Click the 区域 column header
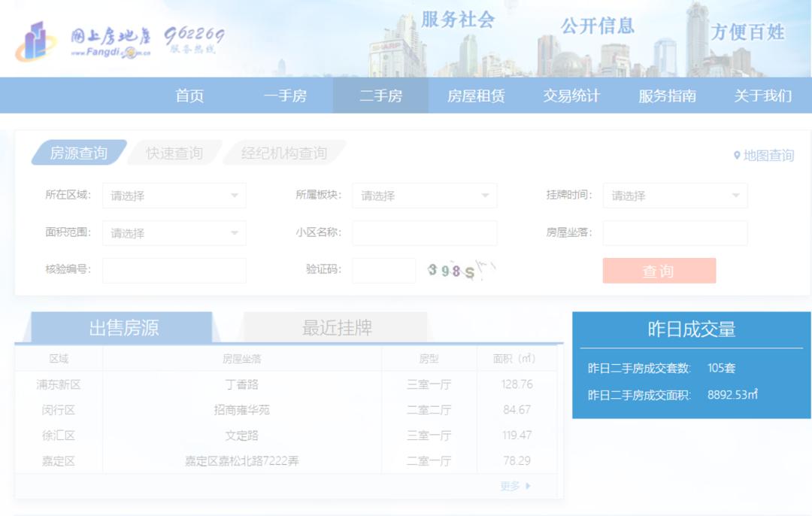This screenshot has height=516, width=812. [x=59, y=359]
